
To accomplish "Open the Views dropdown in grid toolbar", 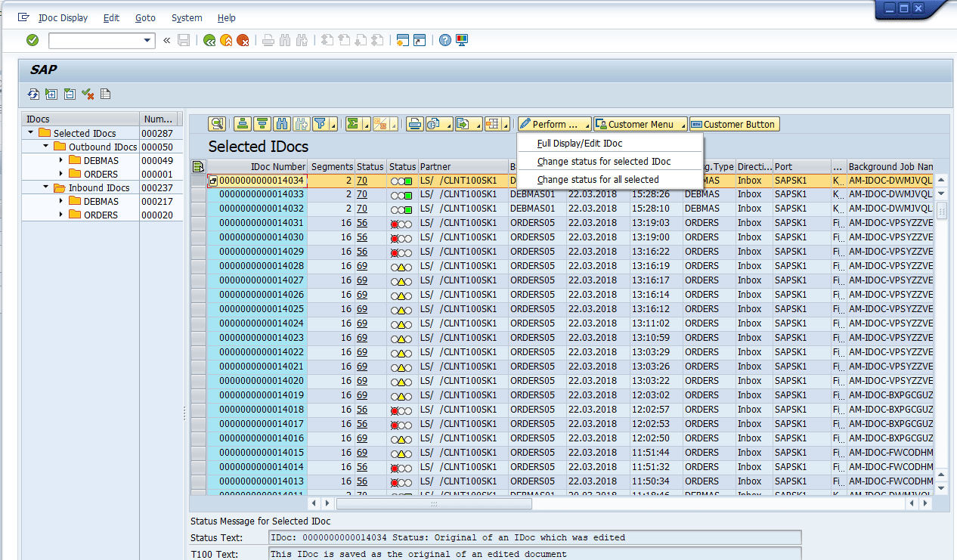I will pos(438,124).
